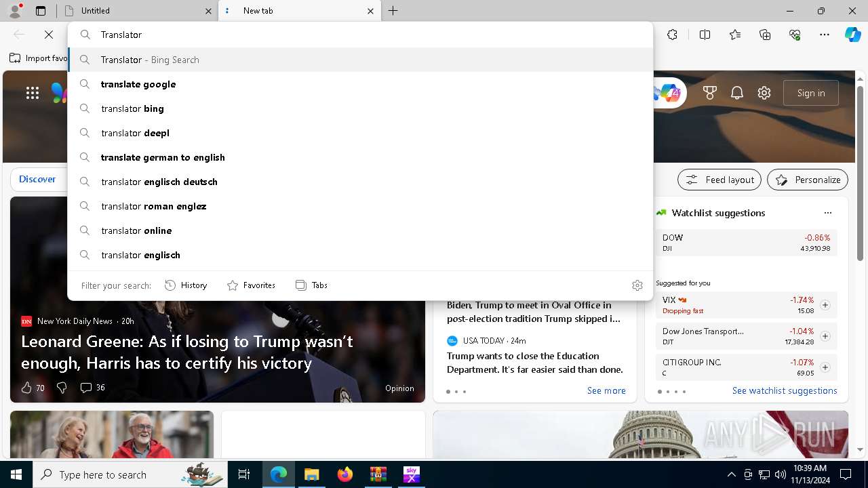The height and width of the screenshot is (488, 868).
Task: Pick suggestion translate german to english
Action: pos(360,157)
